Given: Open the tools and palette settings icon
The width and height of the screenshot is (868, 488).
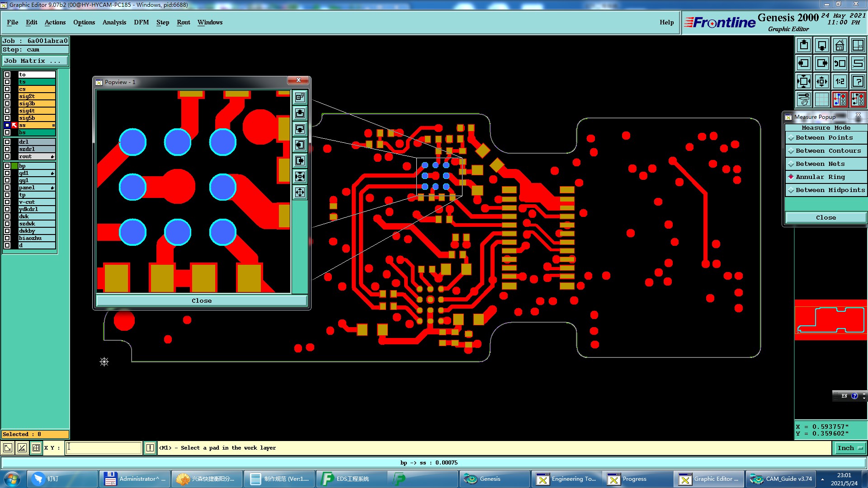Looking at the screenshot, I should coord(804,99).
